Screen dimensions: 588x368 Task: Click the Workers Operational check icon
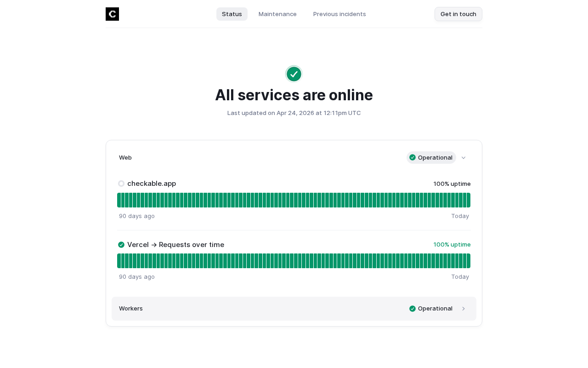tap(413, 309)
